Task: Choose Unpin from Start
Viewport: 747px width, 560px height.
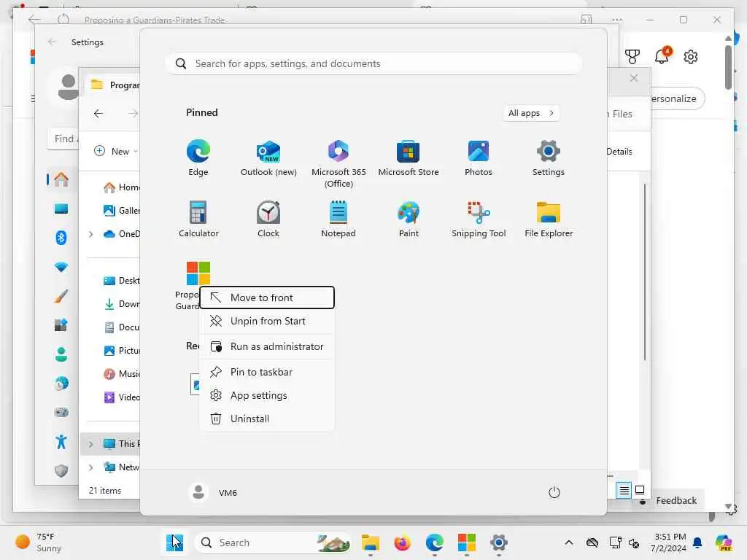Action: [267, 321]
